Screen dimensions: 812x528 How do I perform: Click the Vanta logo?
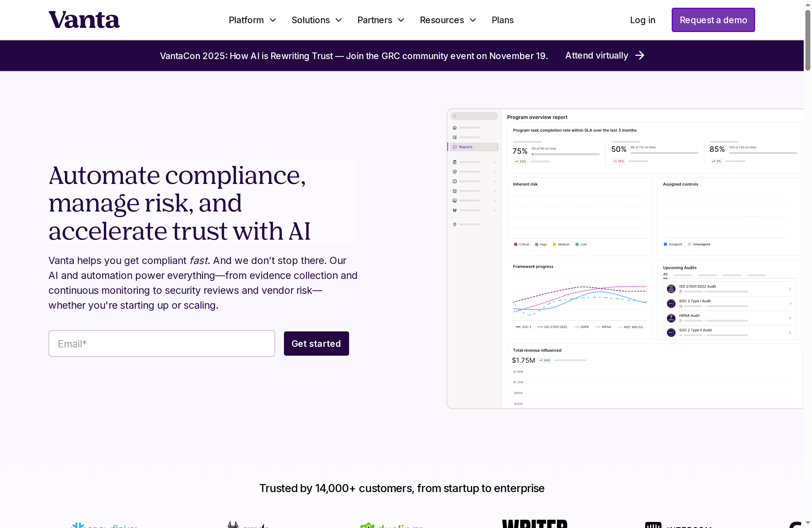coord(84,20)
